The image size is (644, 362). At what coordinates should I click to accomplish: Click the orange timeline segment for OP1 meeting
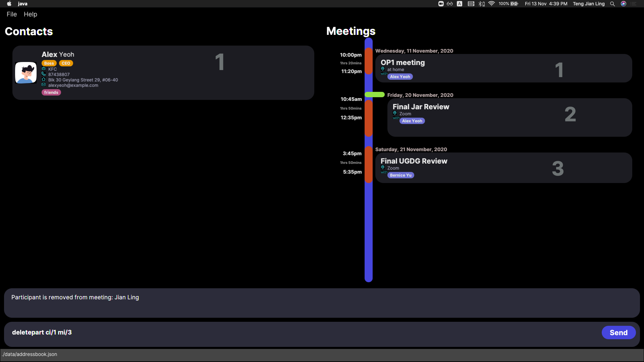[x=369, y=61]
